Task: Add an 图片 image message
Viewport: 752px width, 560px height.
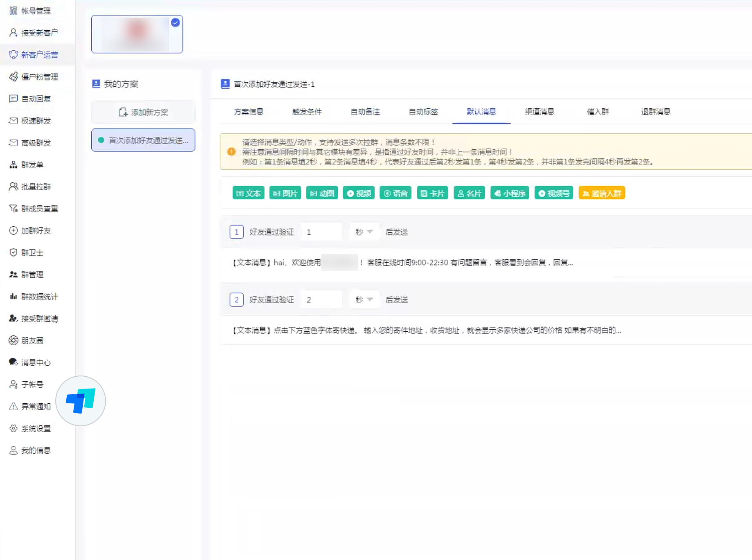Action: click(x=285, y=193)
